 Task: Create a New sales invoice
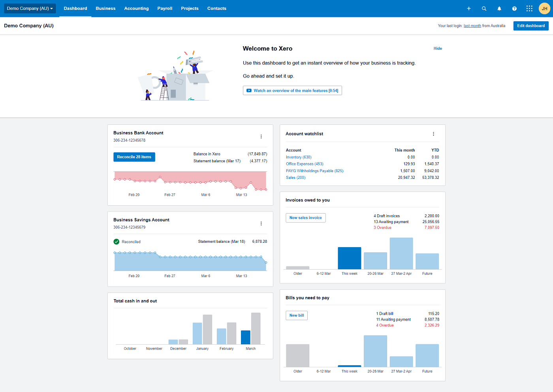[305, 218]
